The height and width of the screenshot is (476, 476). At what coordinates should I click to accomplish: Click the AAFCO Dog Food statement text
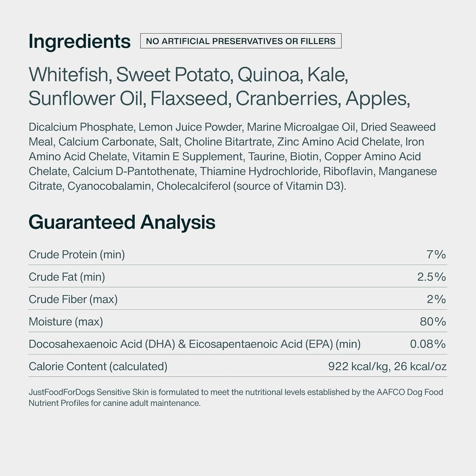tap(236, 398)
